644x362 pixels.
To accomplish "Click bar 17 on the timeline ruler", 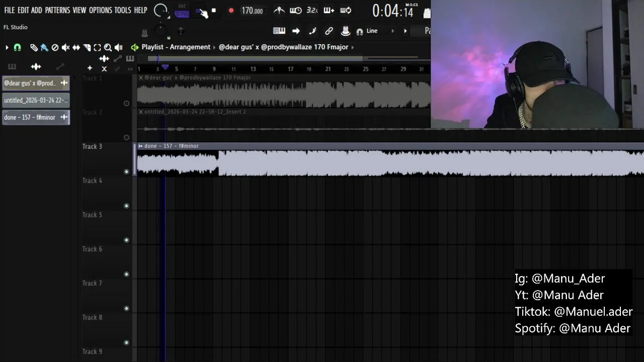I will tap(290, 69).
